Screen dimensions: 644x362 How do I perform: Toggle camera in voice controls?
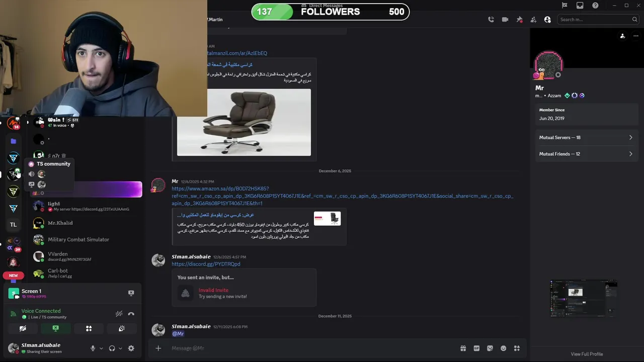(x=23, y=328)
